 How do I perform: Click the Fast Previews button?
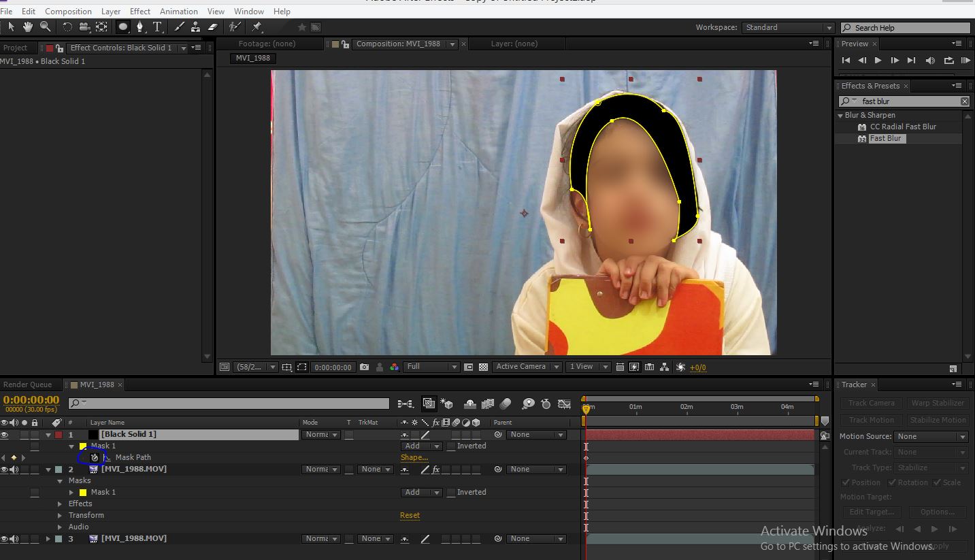point(634,367)
